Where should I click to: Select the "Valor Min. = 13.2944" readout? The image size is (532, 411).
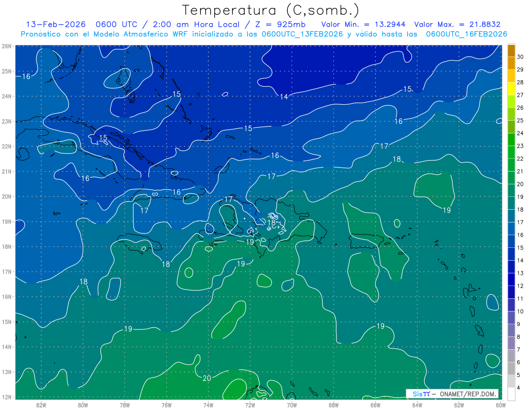point(363,24)
